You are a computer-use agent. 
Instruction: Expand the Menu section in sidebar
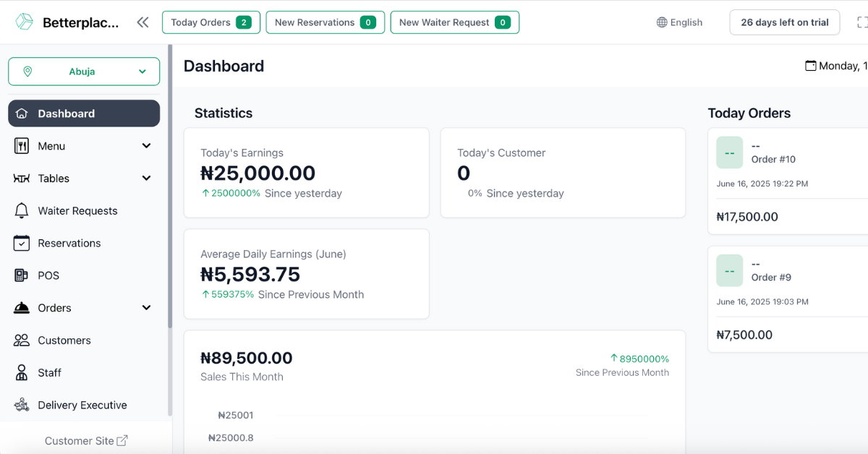[146, 146]
